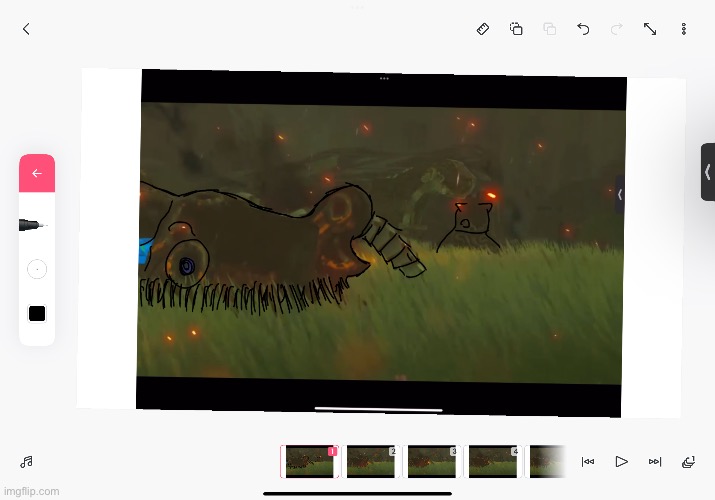Undo the last stroke
The image size is (715, 500).
583,29
